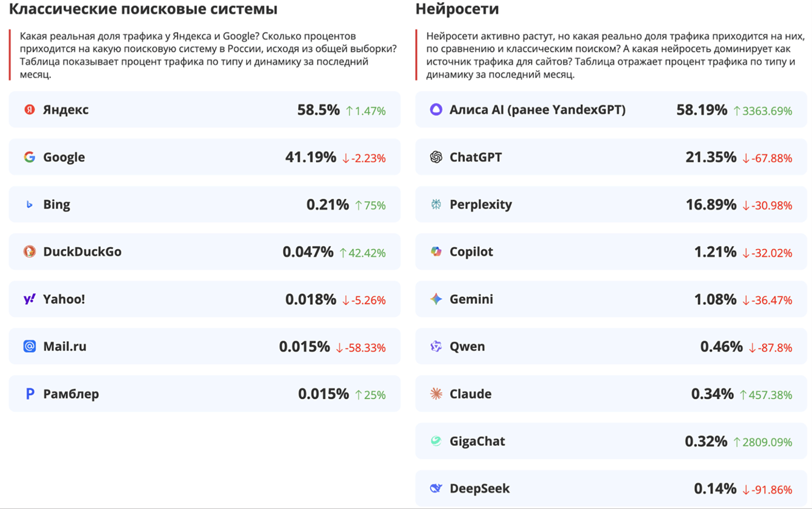Click the DeepSeek whale icon
The width and height of the screenshot is (812, 509).
coord(436,488)
